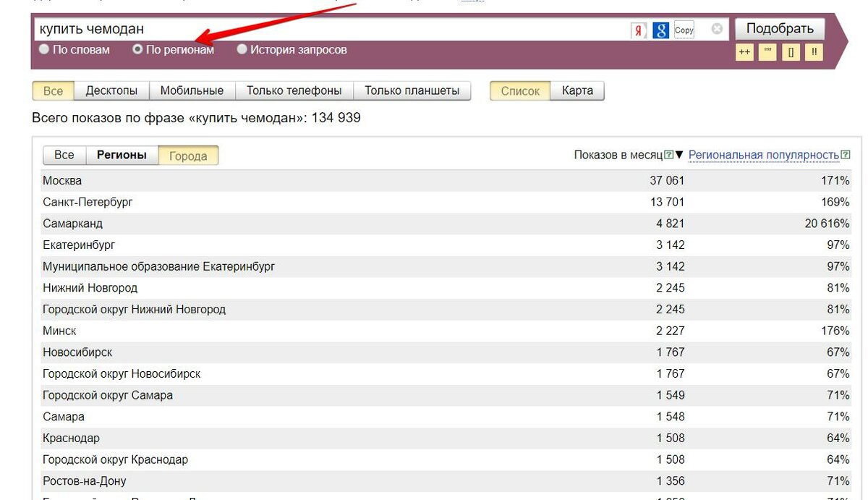Screen dimensions: 868x500
Task: Select the Все tab in region table
Action: click(64, 156)
